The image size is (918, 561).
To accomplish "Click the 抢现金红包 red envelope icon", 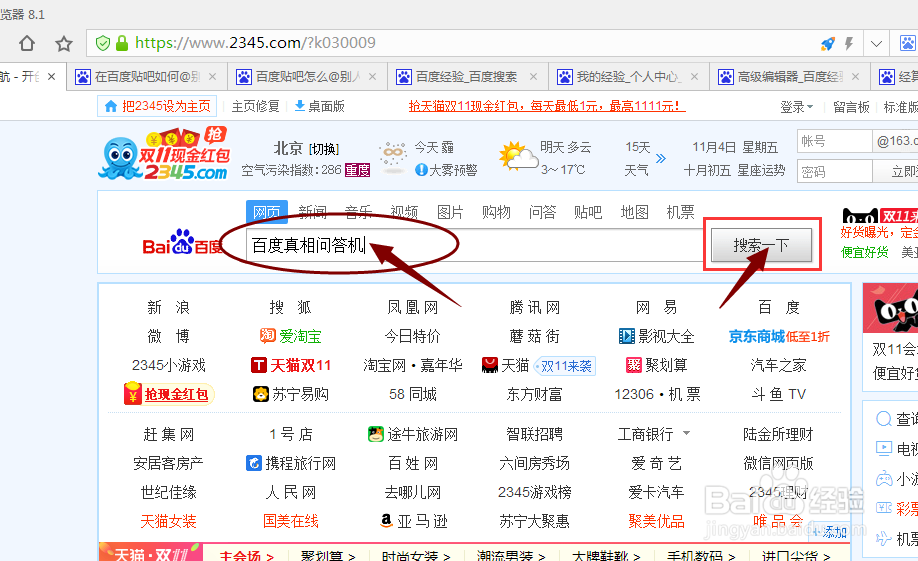I will click(132, 394).
